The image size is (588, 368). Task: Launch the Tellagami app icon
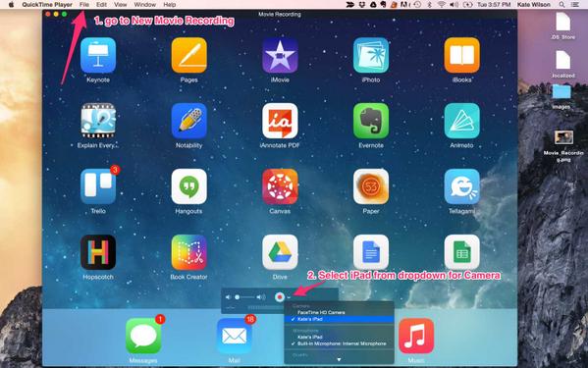point(461,186)
